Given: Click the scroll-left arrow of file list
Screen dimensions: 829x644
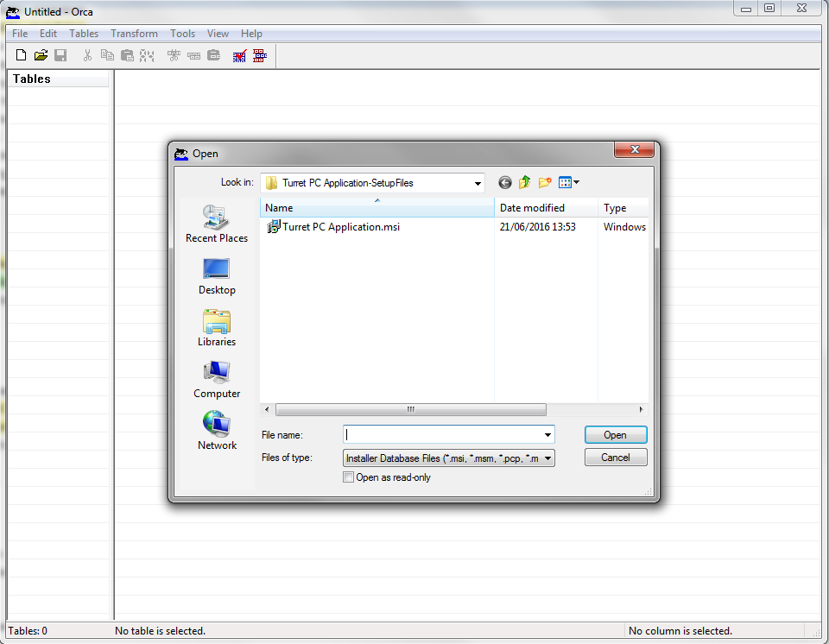Looking at the screenshot, I should point(267,410).
